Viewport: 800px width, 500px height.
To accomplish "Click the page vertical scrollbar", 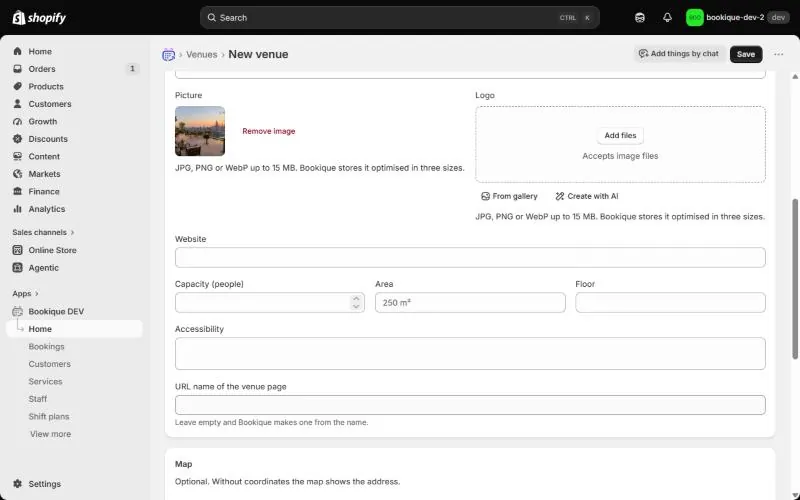I will point(795,279).
